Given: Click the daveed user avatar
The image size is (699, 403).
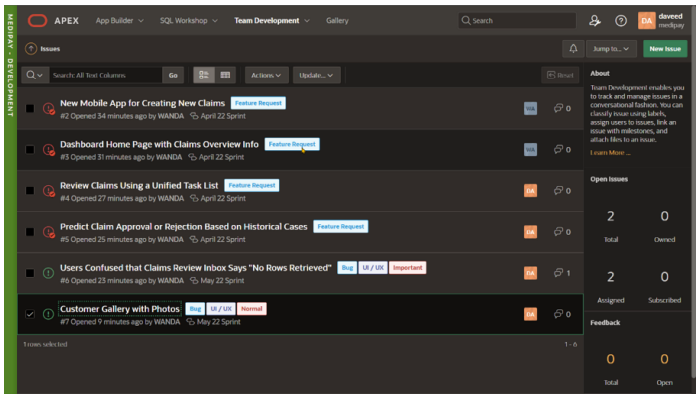Looking at the screenshot, I should [x=646, y=21].
